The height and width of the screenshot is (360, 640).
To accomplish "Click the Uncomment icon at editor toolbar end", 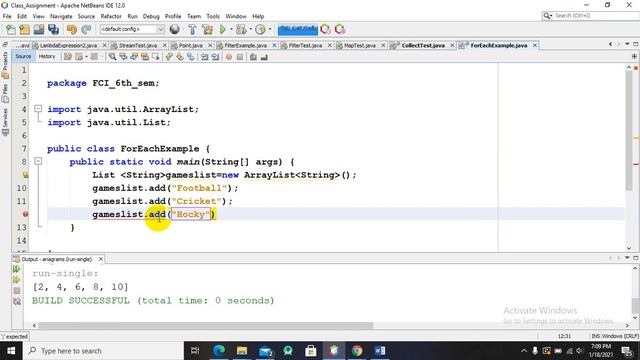I will click(x=264, y=57).
